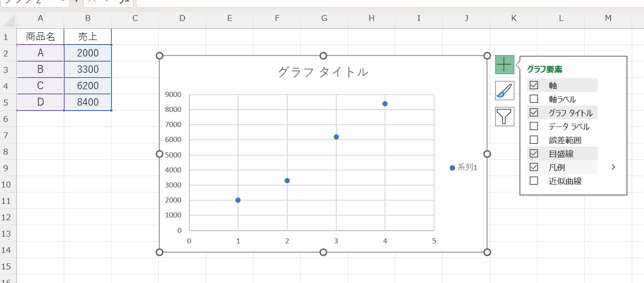Enable the 軸ラベル checkbox
The image size is (644, 283).
(534, 99)
